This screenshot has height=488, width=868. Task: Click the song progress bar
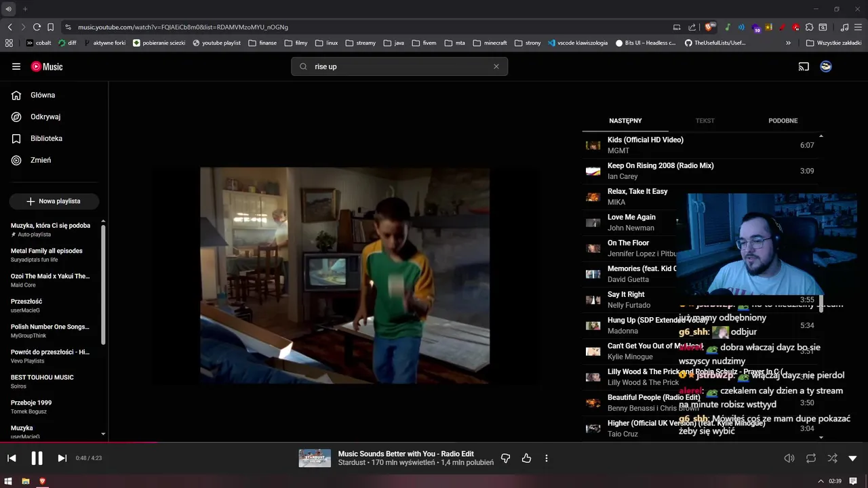pyautogui.click(x=434, y=443)
